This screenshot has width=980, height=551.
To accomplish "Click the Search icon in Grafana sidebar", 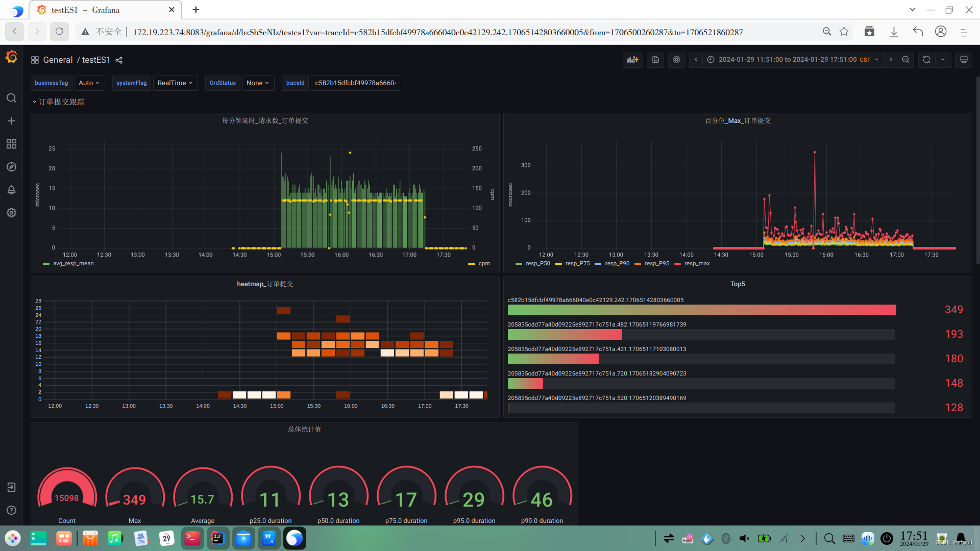I will (x=11, y=98).
